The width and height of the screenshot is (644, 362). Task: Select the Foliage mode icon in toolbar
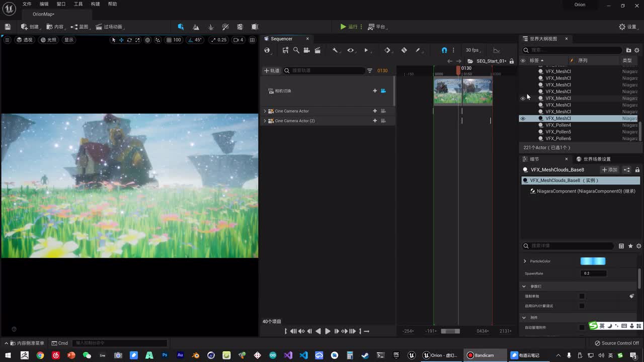pos(211,27)
